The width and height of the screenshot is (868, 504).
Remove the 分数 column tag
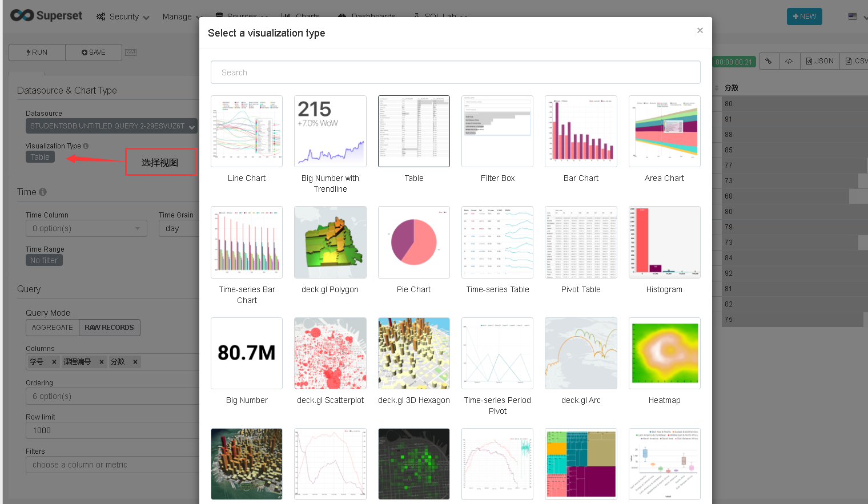[x=135, y=362]
